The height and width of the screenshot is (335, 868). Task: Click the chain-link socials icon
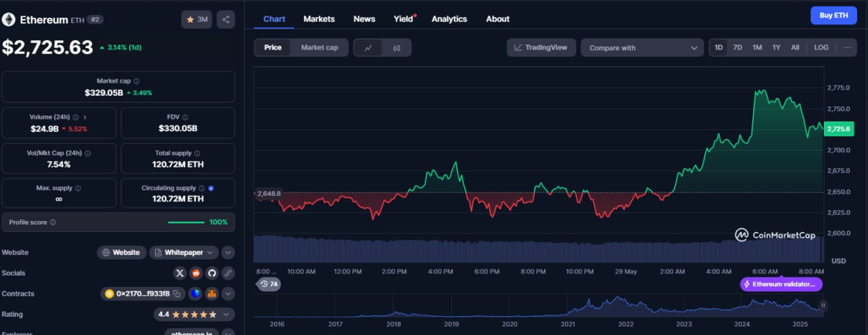coord(229,273)
